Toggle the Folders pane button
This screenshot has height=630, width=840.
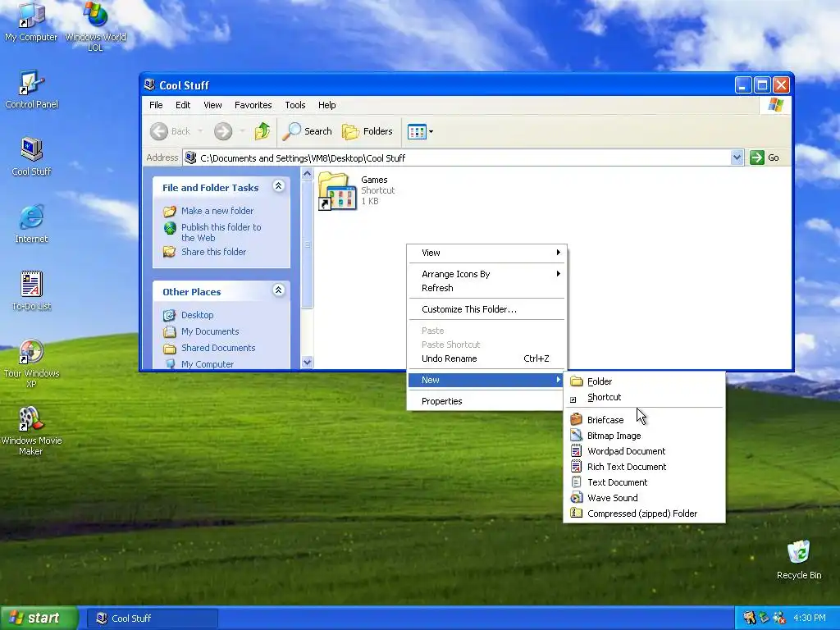pos(367,131)
